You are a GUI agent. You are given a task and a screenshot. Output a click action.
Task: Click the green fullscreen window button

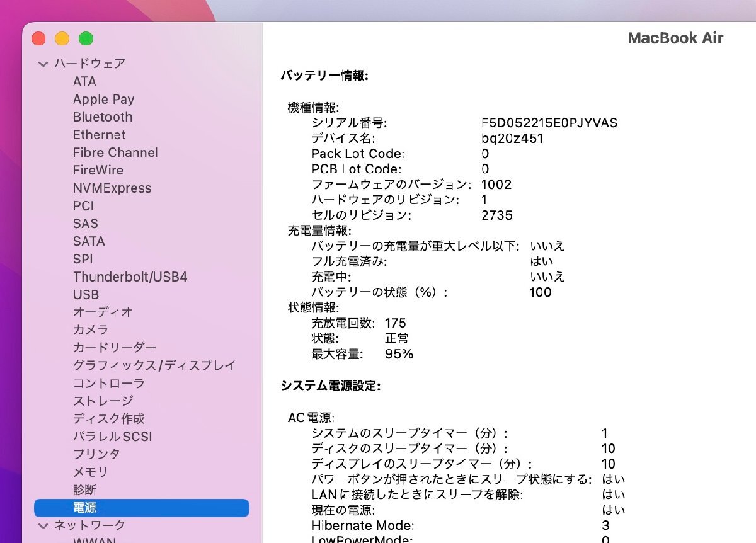click(x=86, y=38)
